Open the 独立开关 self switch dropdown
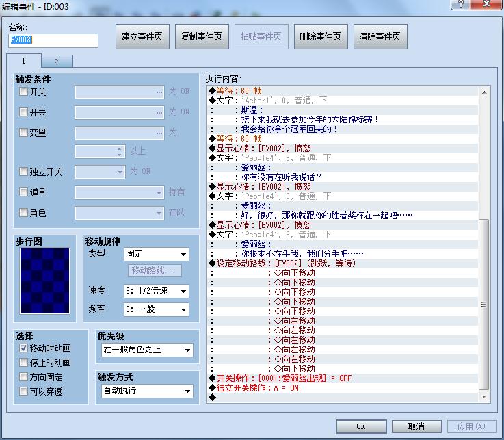Image resolution: width=504 pixels, height=440 pixels. (100, 172)
